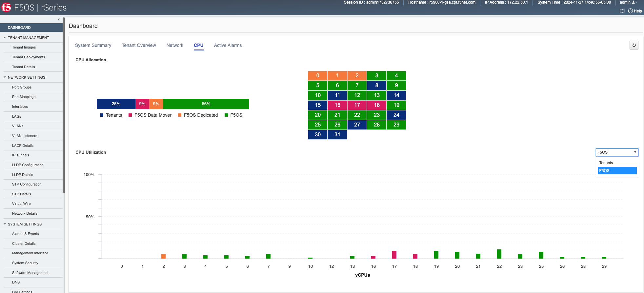
Task: Open the documentation book icon
Action: (x=622, y=11)
